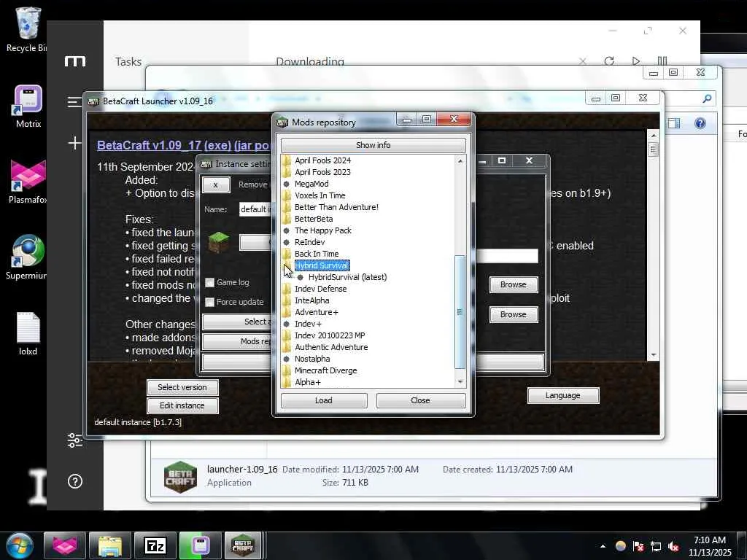
Task: Switch to Motrix in the taskbar
Action: (201, 545)
